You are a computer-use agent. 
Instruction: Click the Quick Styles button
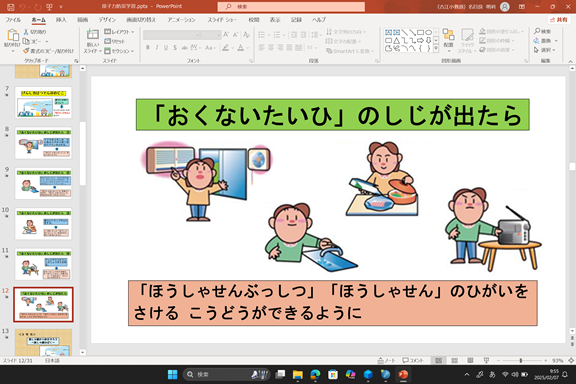(x=467, y=41)
